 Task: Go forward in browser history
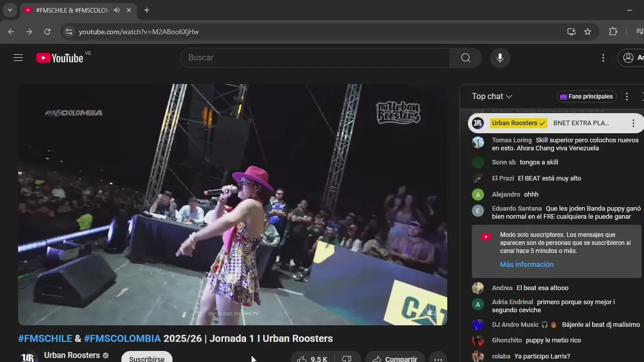29,32
